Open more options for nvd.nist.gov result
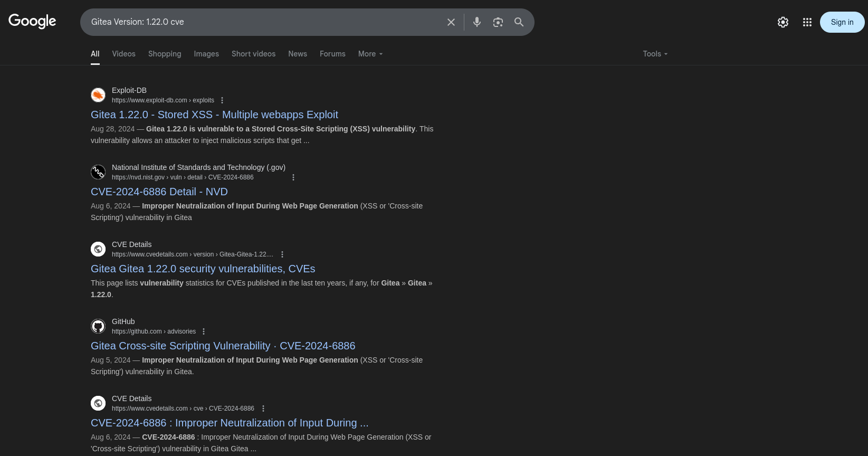868x456 pixels. 293,177
